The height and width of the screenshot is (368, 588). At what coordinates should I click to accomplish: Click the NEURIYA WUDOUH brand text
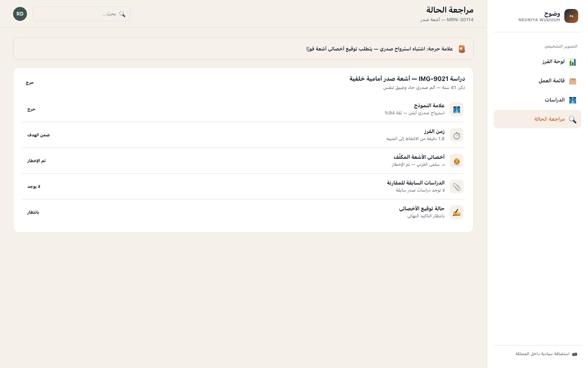(539, 20)
